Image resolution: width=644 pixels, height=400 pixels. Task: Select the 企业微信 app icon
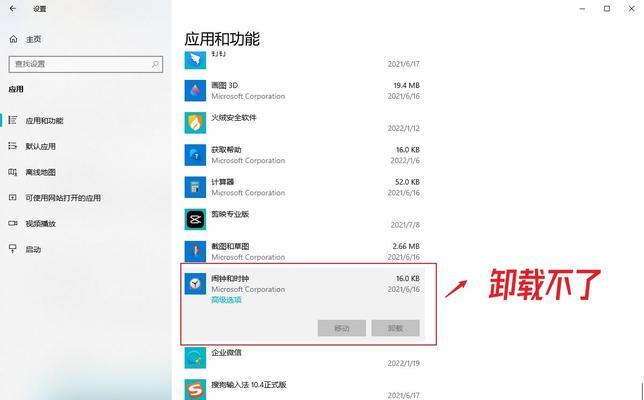pyautogui.click(x=195, y=358)
